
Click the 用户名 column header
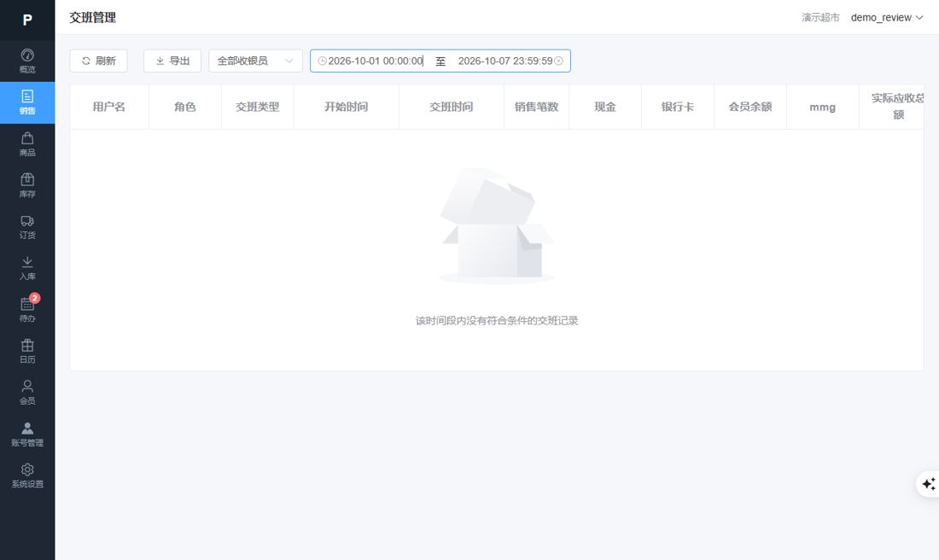tap(109, 107)
